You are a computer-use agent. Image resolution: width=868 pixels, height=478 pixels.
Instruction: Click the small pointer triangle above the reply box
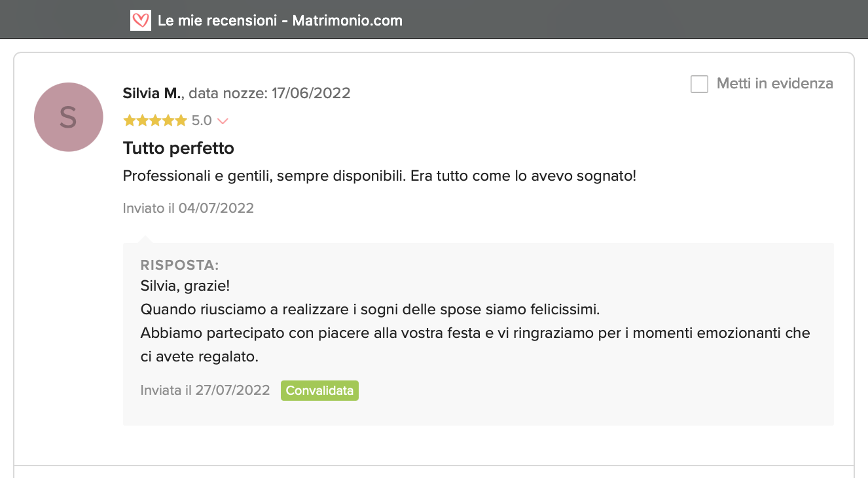tap(146, 239)
